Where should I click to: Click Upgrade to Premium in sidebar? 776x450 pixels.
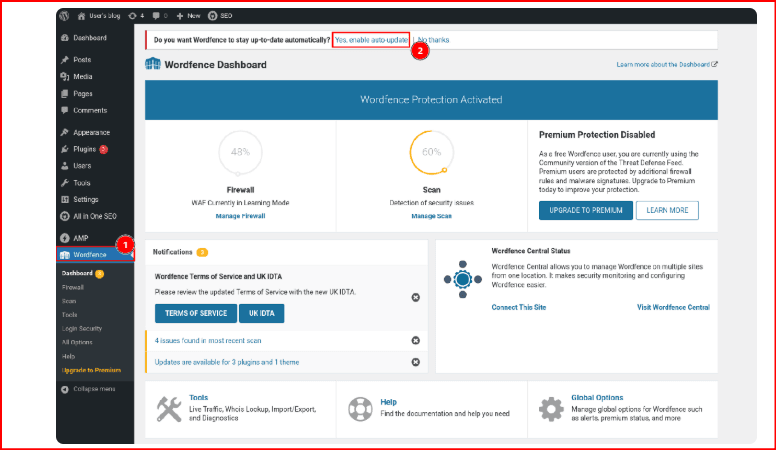[91, 370]
